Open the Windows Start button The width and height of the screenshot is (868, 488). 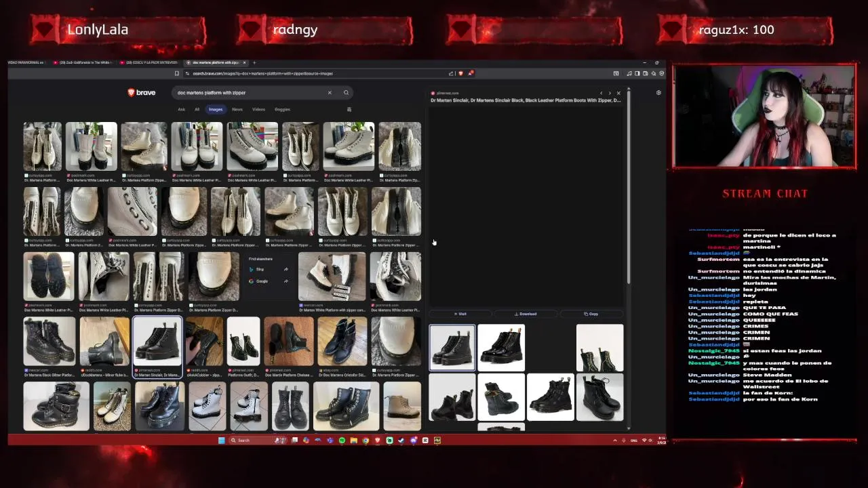pos(222,441)
